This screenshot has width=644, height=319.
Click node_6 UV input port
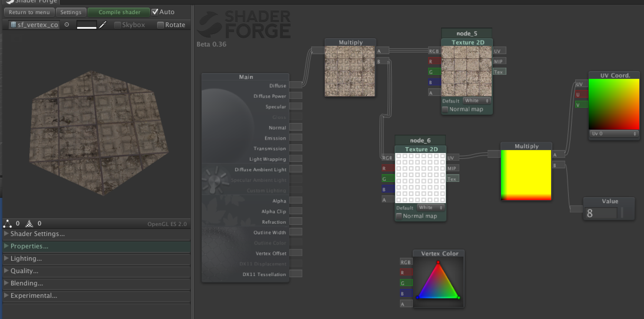click(x=453, y=158)
